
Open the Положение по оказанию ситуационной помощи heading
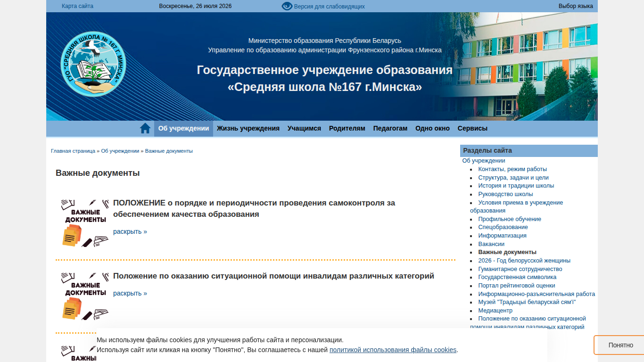pos(273,276)
